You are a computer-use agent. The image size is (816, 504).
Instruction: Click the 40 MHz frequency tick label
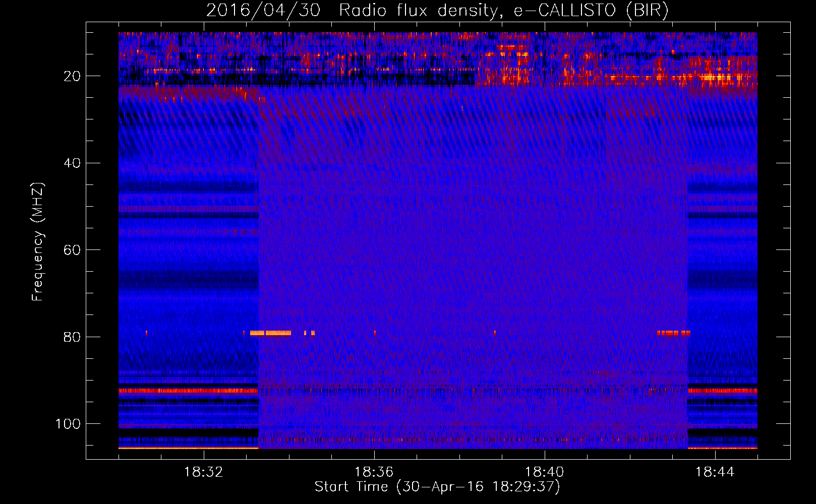pos(72,163)
